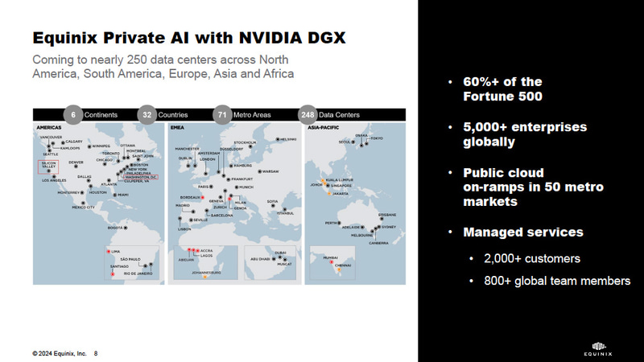
Task: Click the 'Santiago' city label
Action: (119, 266)
